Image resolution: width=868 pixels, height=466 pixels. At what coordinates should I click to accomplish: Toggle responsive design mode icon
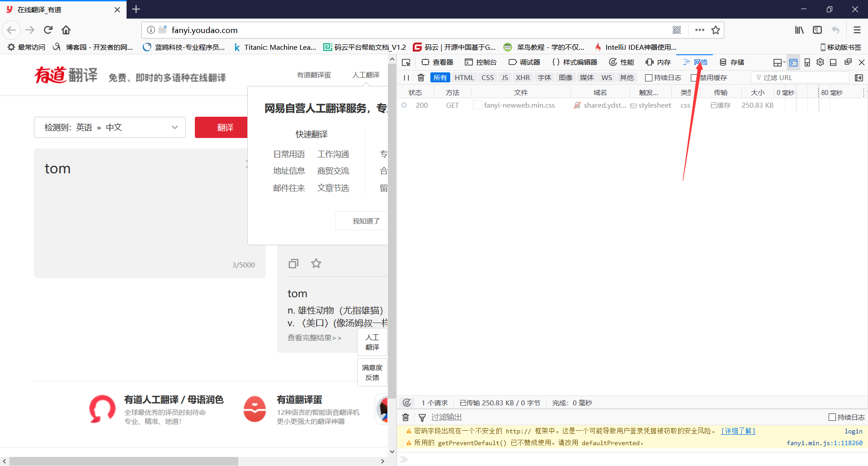[x=807, y=62]
